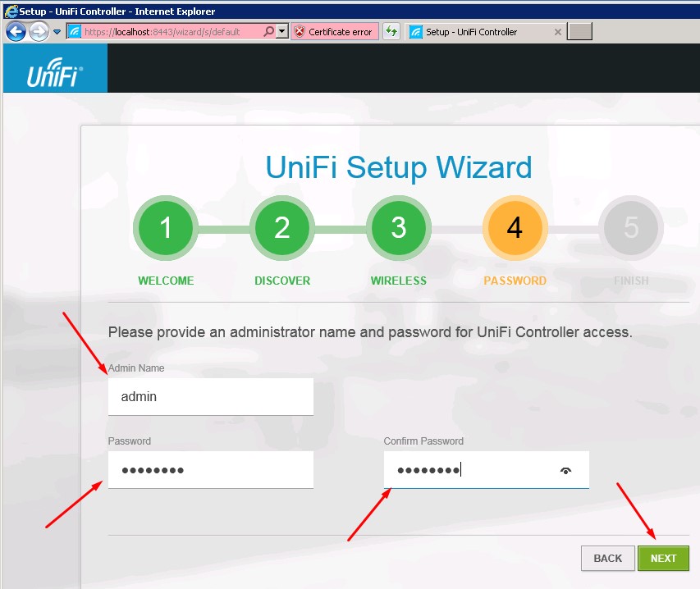Click the administrator name and password instruction text
Viewport: 700px width, 589px height.
click(x=370, y=332)
